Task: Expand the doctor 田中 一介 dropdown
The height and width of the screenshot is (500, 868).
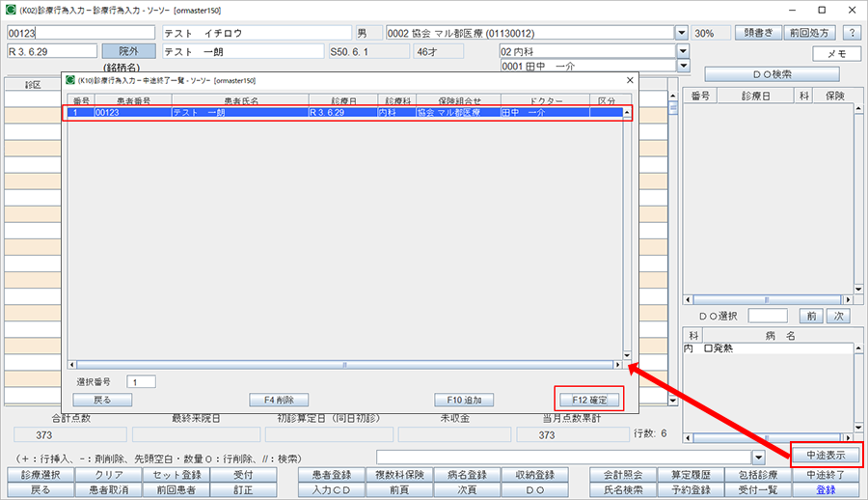Action: pyautogui.click(x=684, y=67)
